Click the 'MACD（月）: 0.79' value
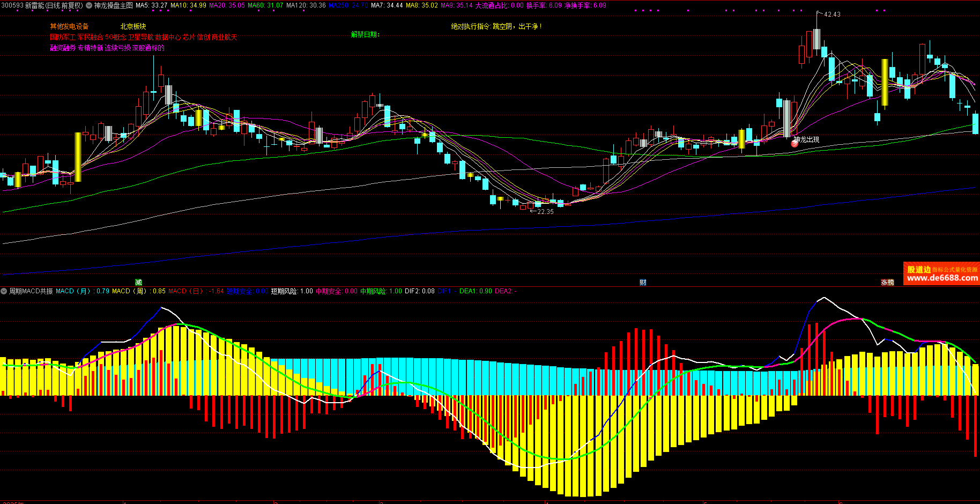Screen dimensions: 980x504 click(x=82, y=291)
